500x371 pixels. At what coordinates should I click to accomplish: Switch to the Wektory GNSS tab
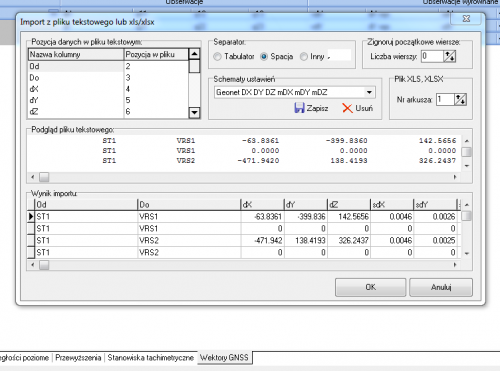224,358
